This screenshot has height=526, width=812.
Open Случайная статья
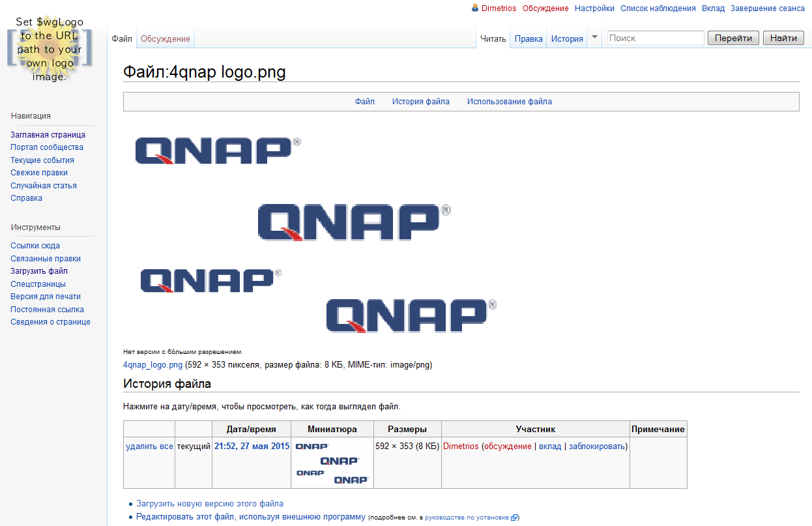(x=44, y=186)
